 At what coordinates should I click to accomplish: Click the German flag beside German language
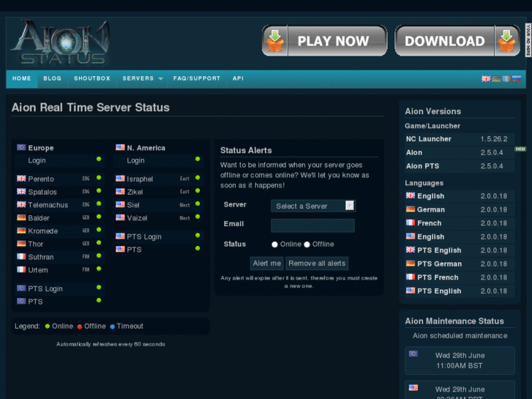coord(411,209)
